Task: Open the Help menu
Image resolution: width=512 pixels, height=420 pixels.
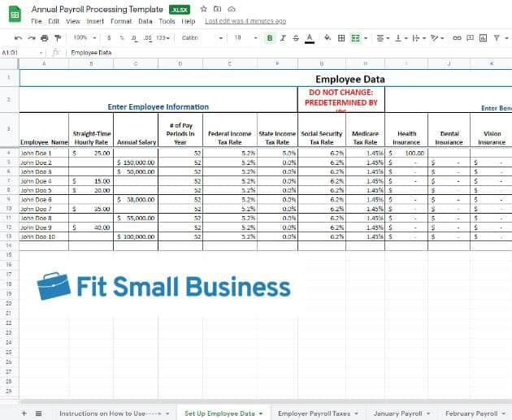Action: pos(188,21)
